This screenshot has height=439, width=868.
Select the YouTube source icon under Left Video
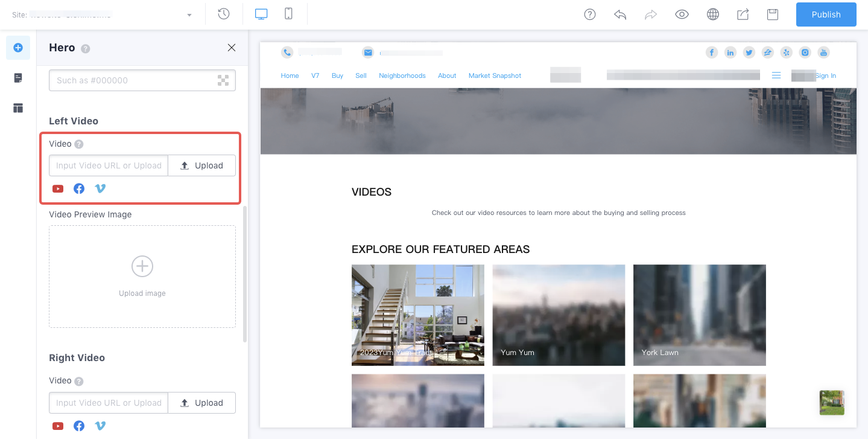tap(57, 188)
